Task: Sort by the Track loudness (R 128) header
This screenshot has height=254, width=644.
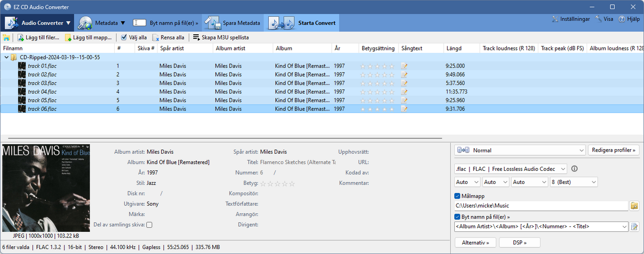Action: coord(509,48)
